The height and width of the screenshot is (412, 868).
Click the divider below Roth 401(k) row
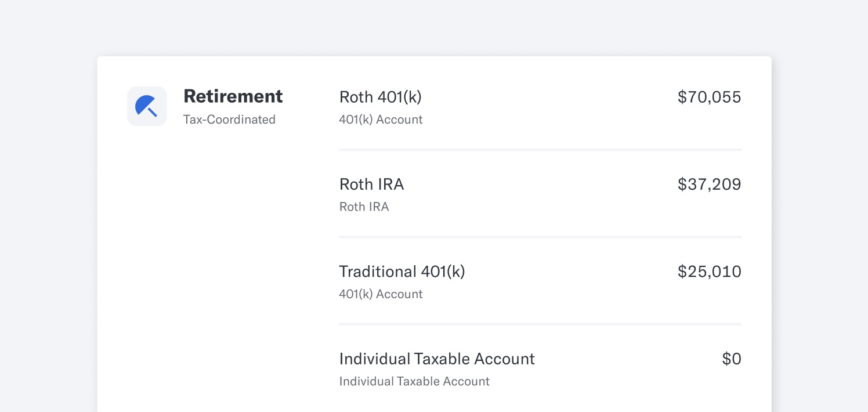pyautogui.click(x=540, y=150)
